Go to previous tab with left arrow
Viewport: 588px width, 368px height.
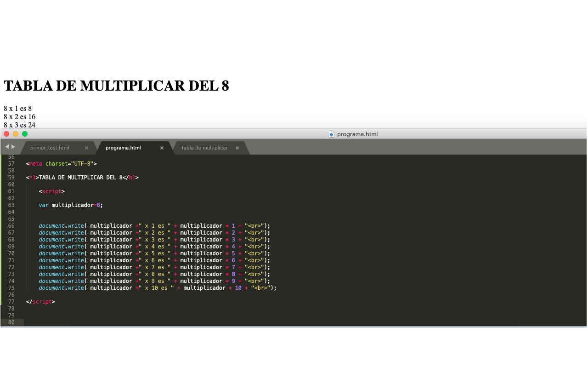(x=7, y=147)
